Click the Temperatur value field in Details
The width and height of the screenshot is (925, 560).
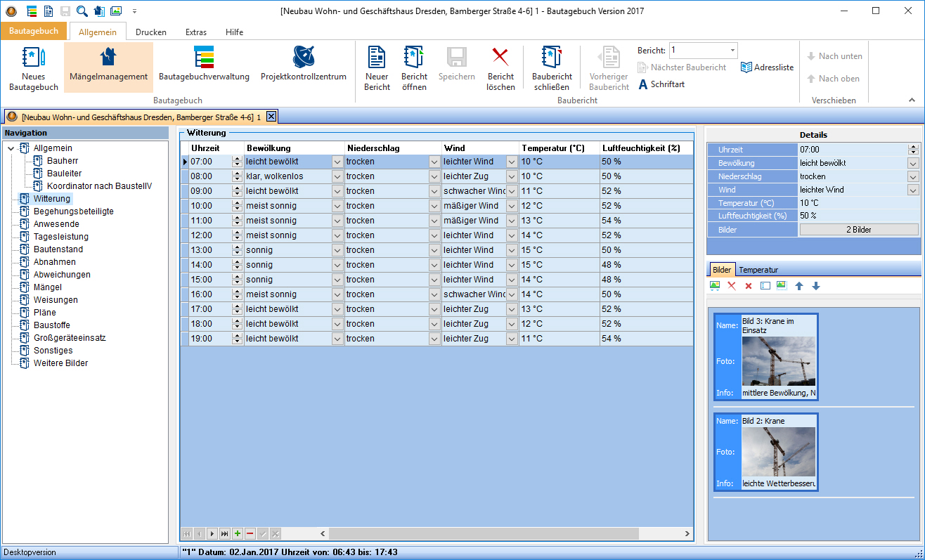pyautogui.click(x=859, y=203)
